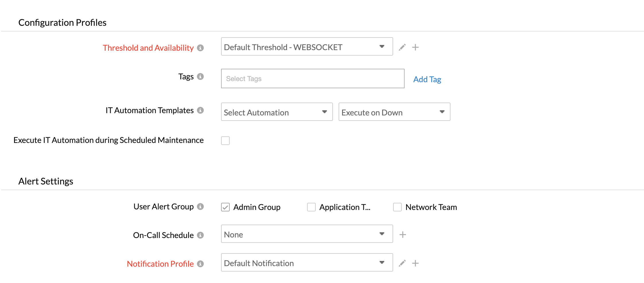Viewport: 644px width, 283px height.
Task: Add new threshold profile with plus icon
Action: (415, 47)
